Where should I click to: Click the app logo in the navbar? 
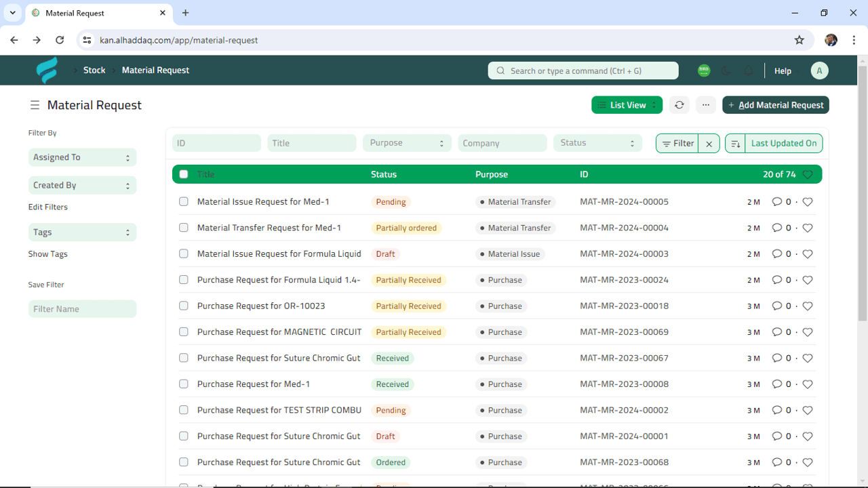point(47,70)
